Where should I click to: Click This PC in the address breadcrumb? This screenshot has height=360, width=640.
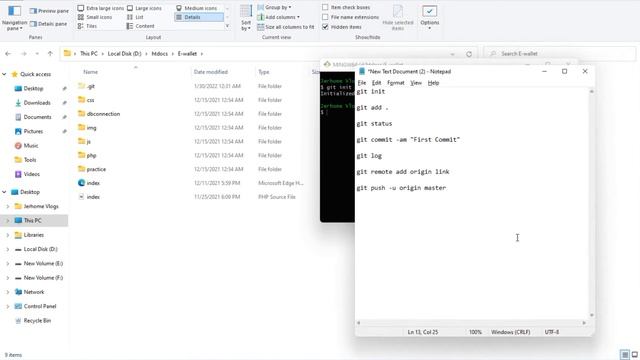(89, 54)
